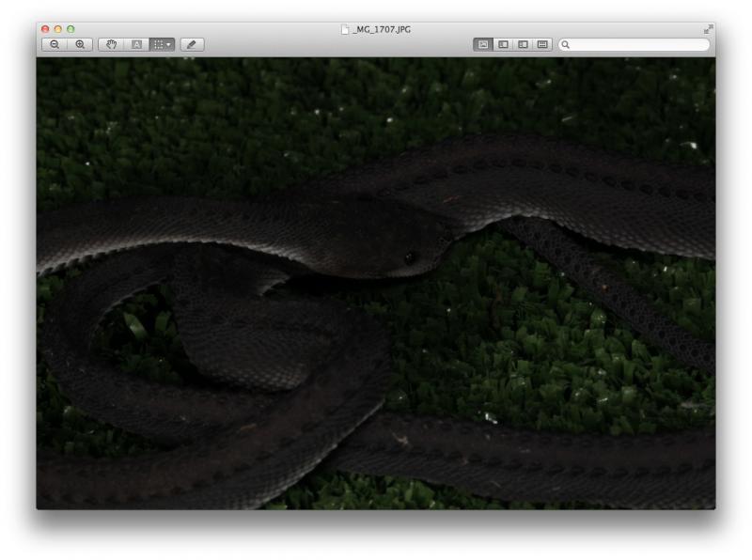Click the green window zoom button

(70, 29)
